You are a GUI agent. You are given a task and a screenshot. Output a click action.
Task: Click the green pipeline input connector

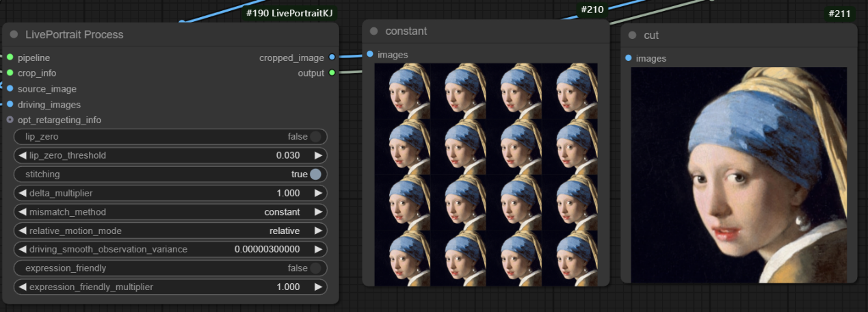(10, 57)
